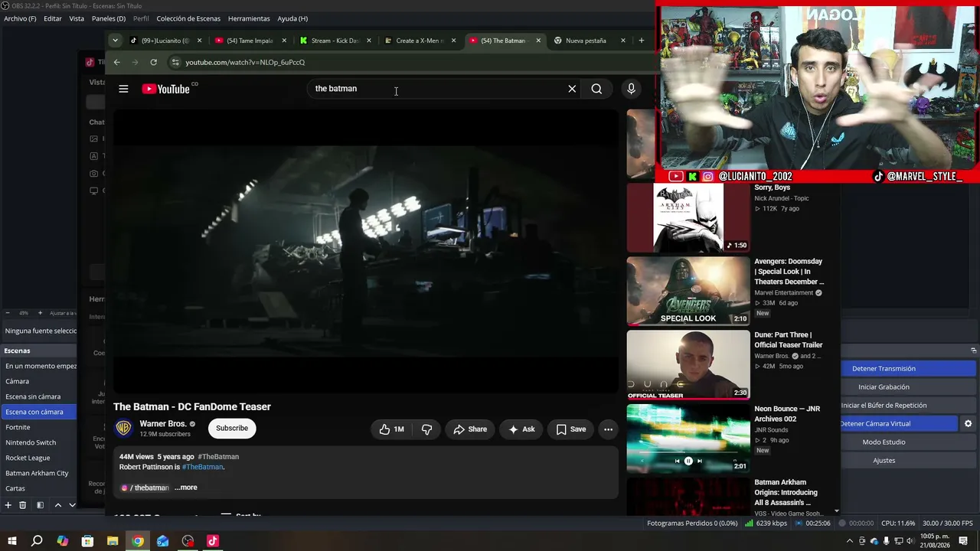Move the selected scene down
The image size is (980, 551).
coord(72,505)
